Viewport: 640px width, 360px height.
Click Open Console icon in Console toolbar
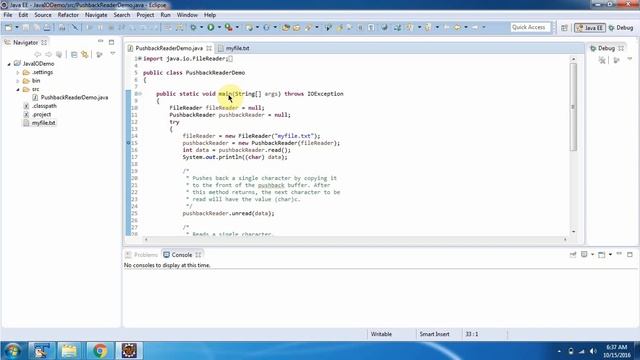602,255
